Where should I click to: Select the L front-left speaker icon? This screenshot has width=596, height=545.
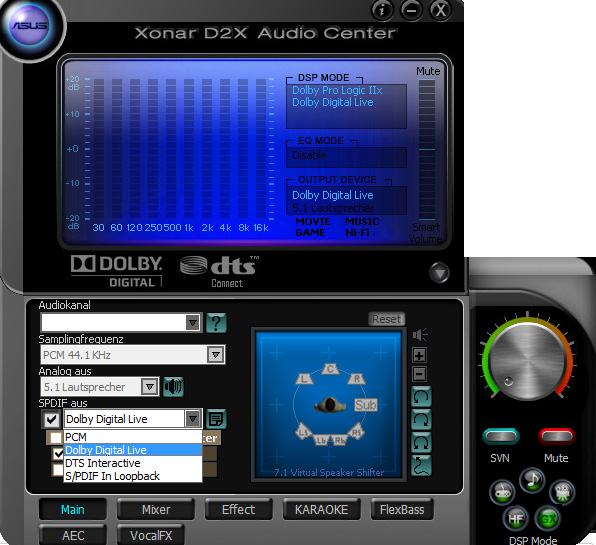pos(304,379)
